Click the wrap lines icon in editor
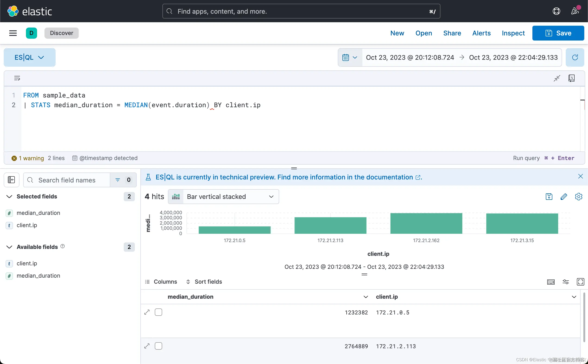588x364 pixels. point(17,78)
